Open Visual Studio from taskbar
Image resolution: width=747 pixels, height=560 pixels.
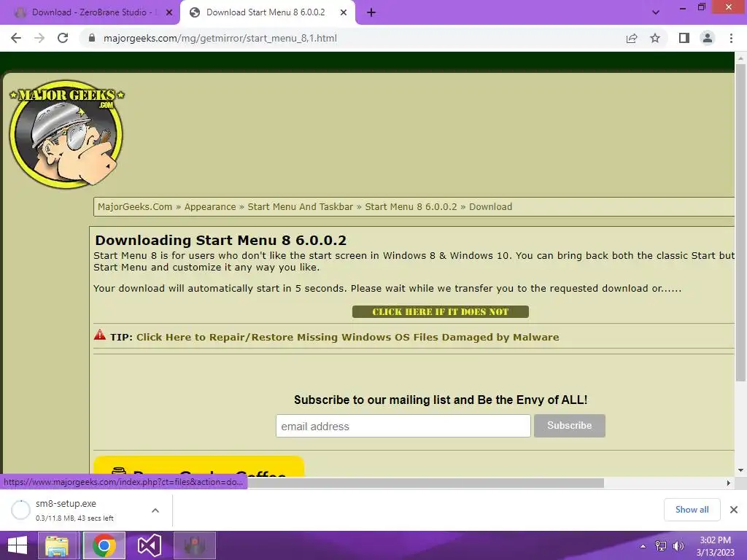click(x=149, y=545)
